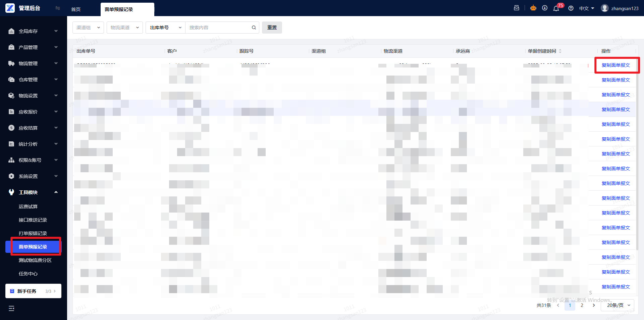
Task: Toggle sidebar collapse arrows next to 管理后台
Action: (x=58, y=8)
